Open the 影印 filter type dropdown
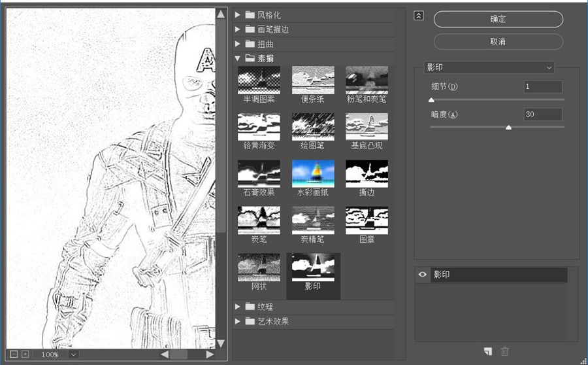Screen dimensions: 588x365 489,67
